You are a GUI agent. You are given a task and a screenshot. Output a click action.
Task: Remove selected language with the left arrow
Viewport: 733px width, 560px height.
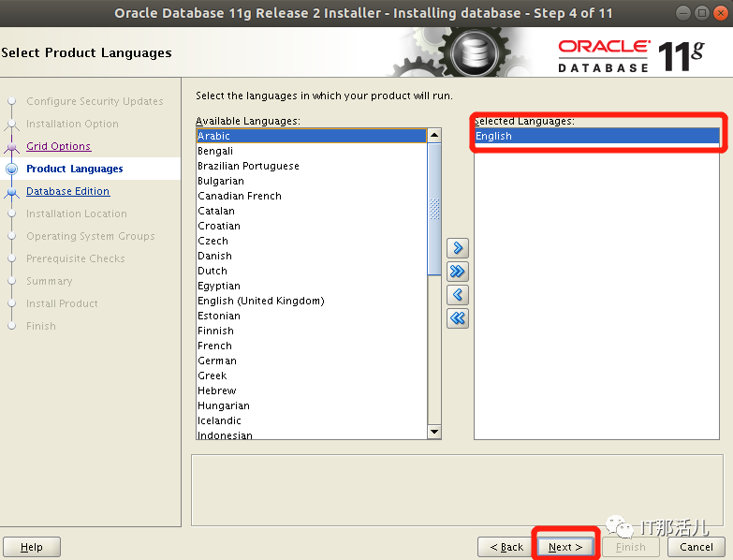[458, 294]
